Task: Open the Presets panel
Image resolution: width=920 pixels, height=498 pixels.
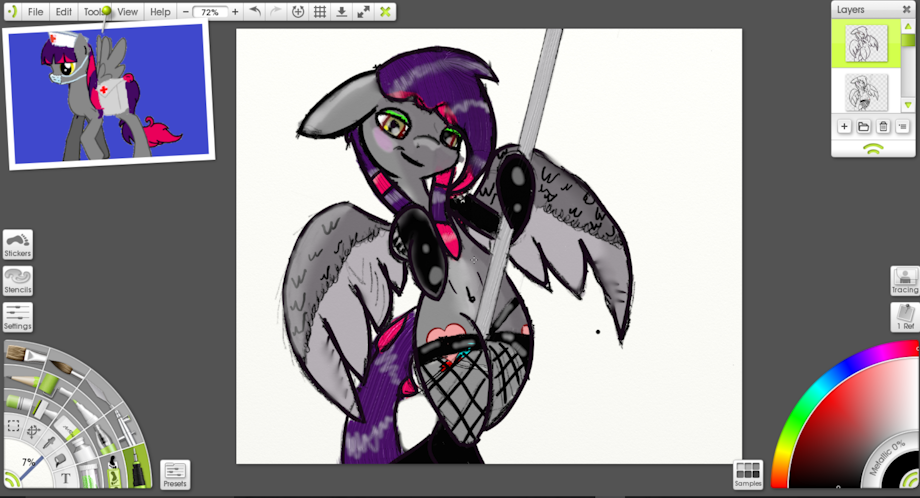Action: (175, 475)
